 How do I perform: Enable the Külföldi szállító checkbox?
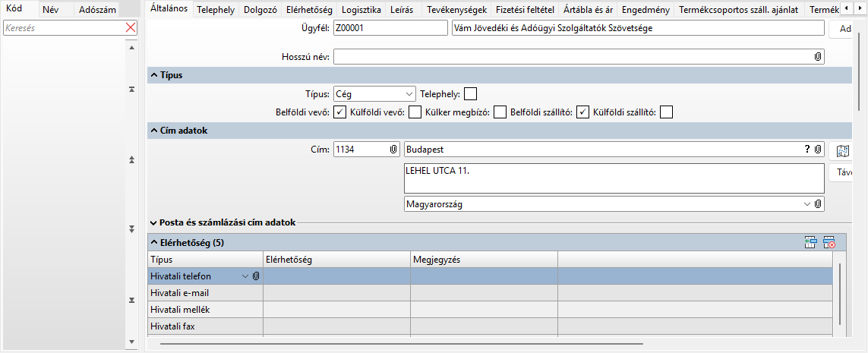666,112
